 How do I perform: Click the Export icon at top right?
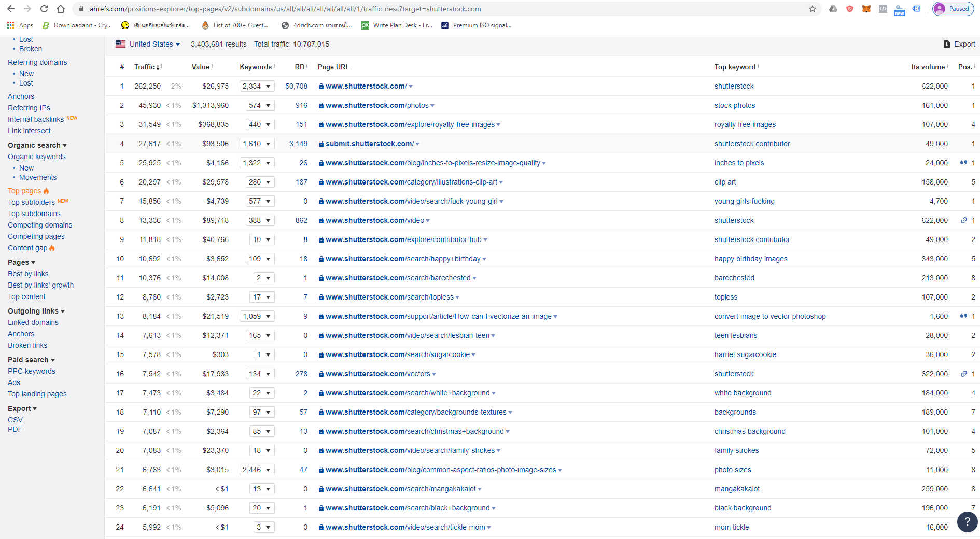(x=947, y=44)
